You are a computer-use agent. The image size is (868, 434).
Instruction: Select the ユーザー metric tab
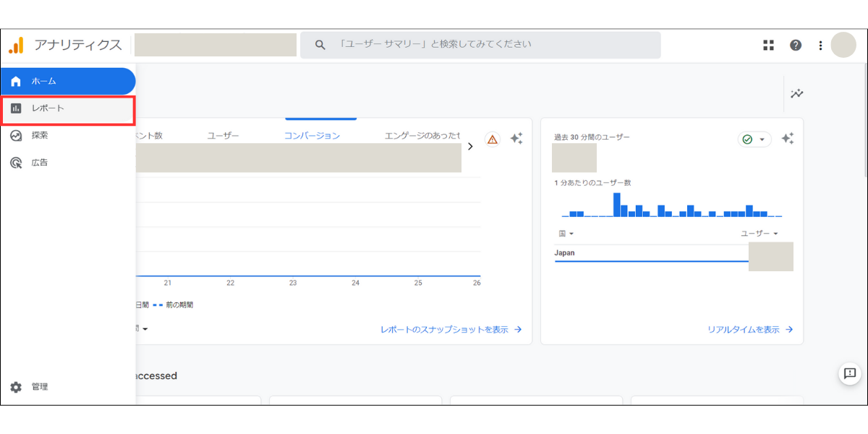pos(224,135)
